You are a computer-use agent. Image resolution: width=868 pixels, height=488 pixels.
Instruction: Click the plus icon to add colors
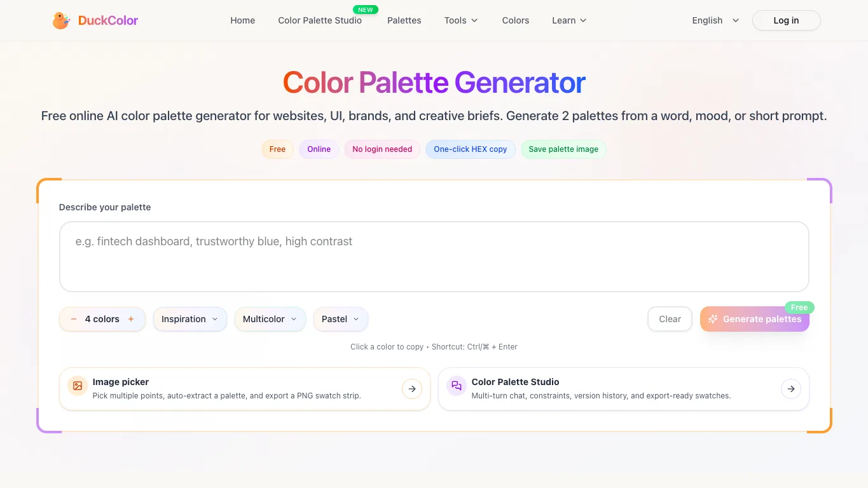(131, 319)
